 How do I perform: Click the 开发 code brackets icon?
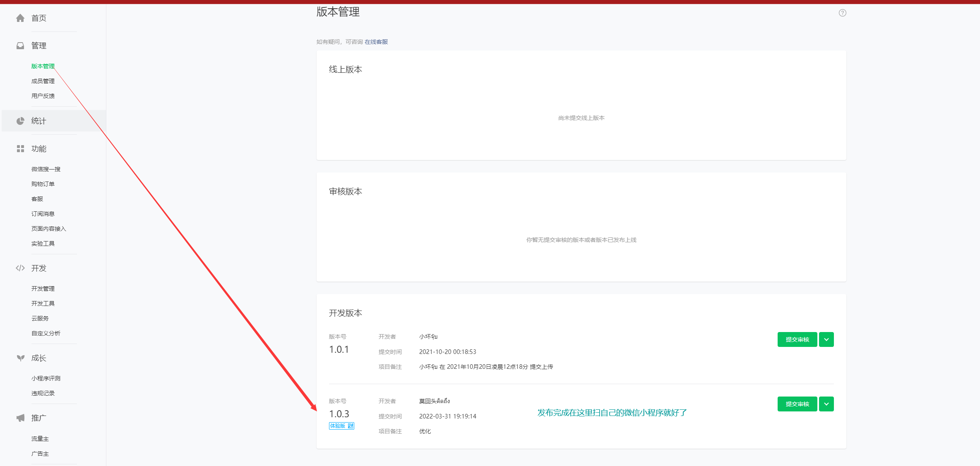(x=20, y=268)
